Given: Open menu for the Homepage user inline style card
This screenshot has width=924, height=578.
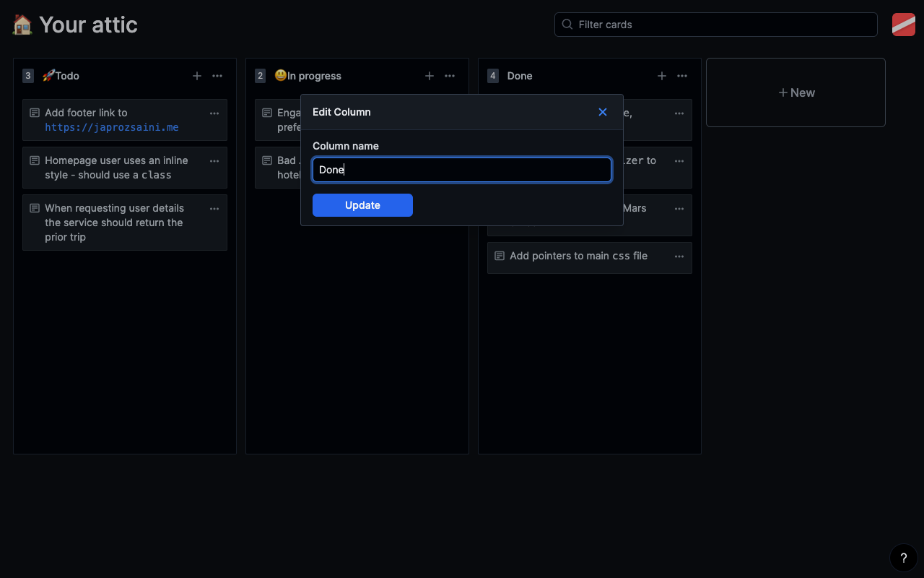Looking at the screenshot, I should pyautogui.click(x=214, y=161).
